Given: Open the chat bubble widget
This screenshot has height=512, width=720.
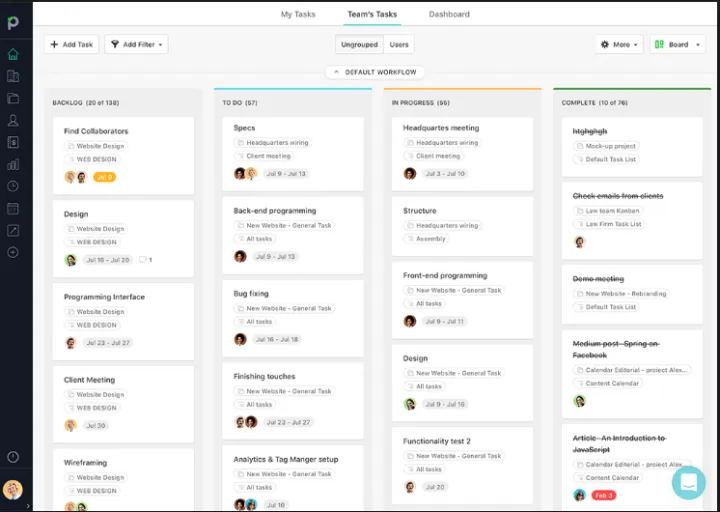Looking at the screenshot, I should (688, 481).
